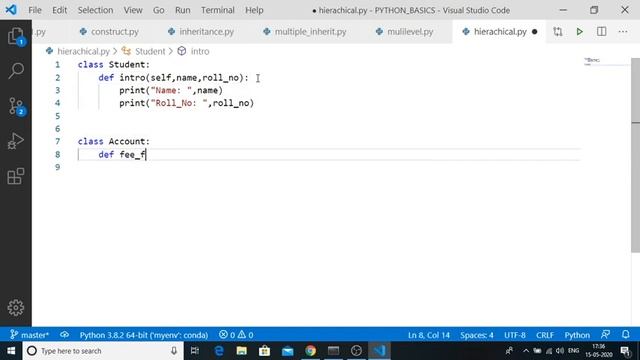
Task: Open the Edit menu
Action: [60, 10]
